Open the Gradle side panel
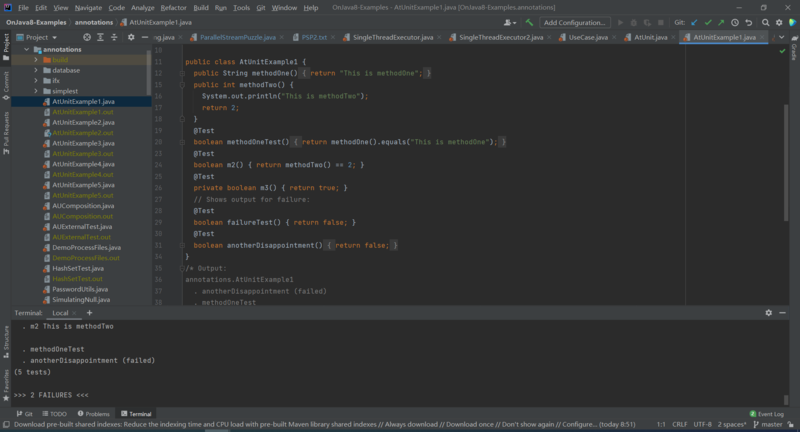800x432 pixels. [794, 49]
